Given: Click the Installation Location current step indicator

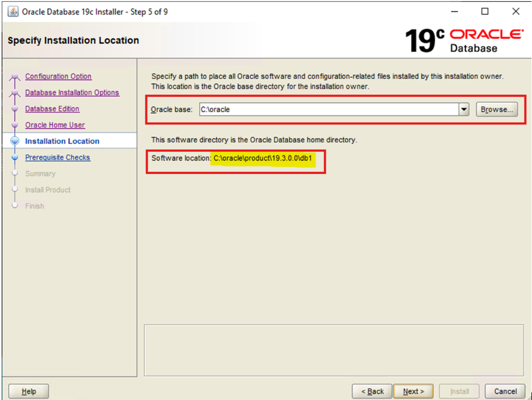Looking at the screenshot, I should 15,141.
